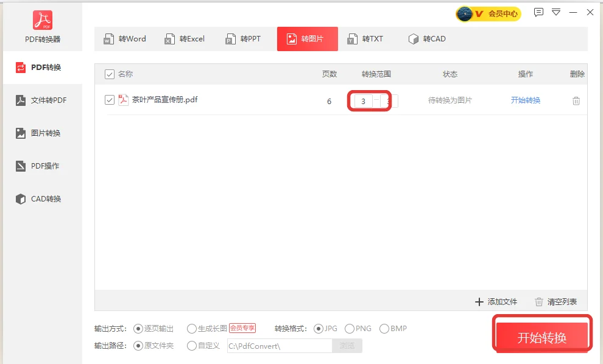Open CAD转换 in the sidebar
The height and width of the screenshot is (364, 603).
tap(43, 198)
